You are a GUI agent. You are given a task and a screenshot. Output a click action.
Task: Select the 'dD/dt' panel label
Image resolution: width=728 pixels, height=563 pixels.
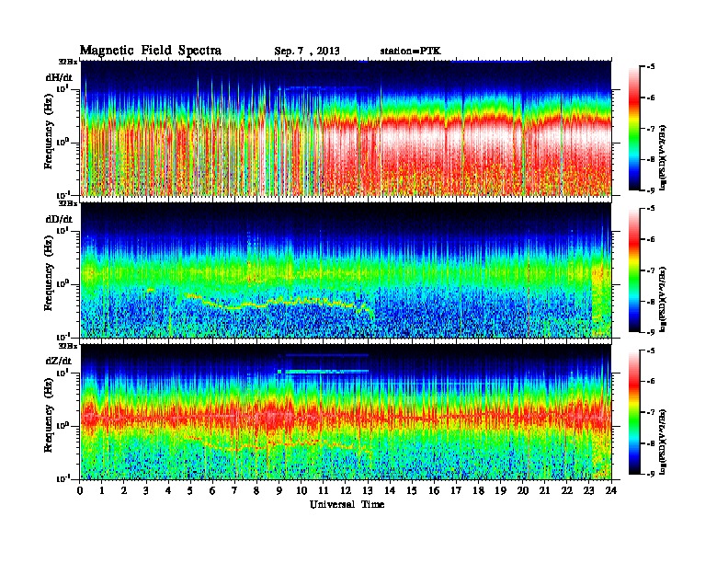[x=59, y=219]
